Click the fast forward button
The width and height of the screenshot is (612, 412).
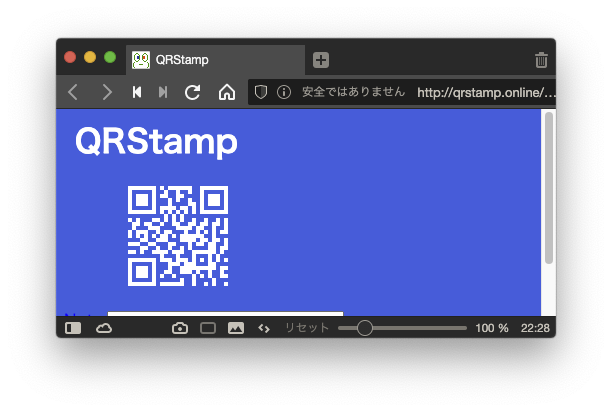point(163,92)
